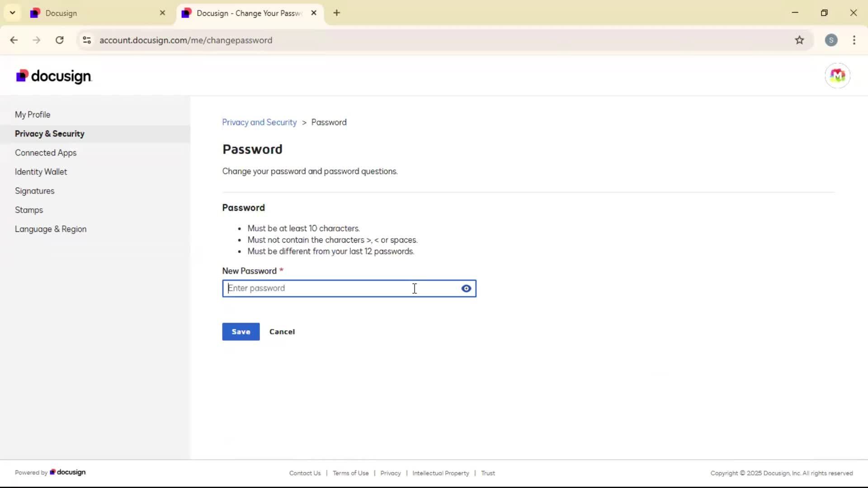Click the address bar URL
Viewport: 868px width, 488px height.
click(186, 40)
